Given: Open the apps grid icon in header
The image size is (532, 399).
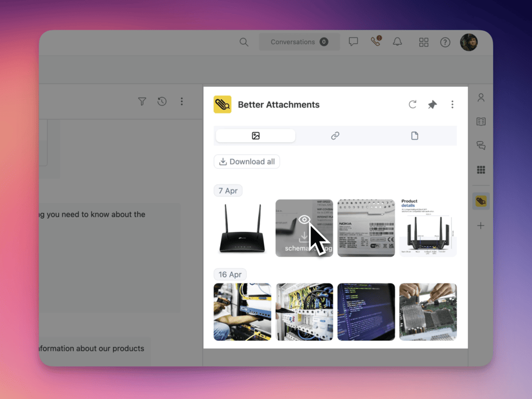Looking at the screenshot, I should tap(424, 42).
